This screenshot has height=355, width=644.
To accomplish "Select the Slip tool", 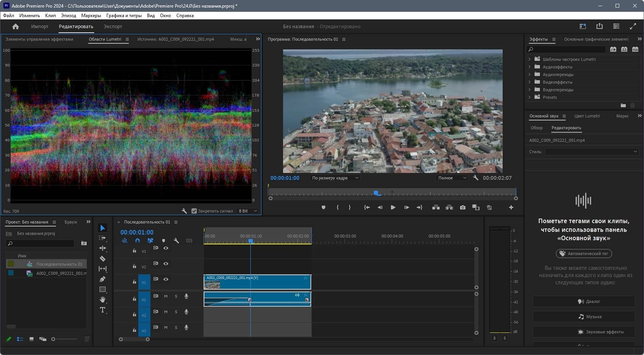I will (103, 269).
